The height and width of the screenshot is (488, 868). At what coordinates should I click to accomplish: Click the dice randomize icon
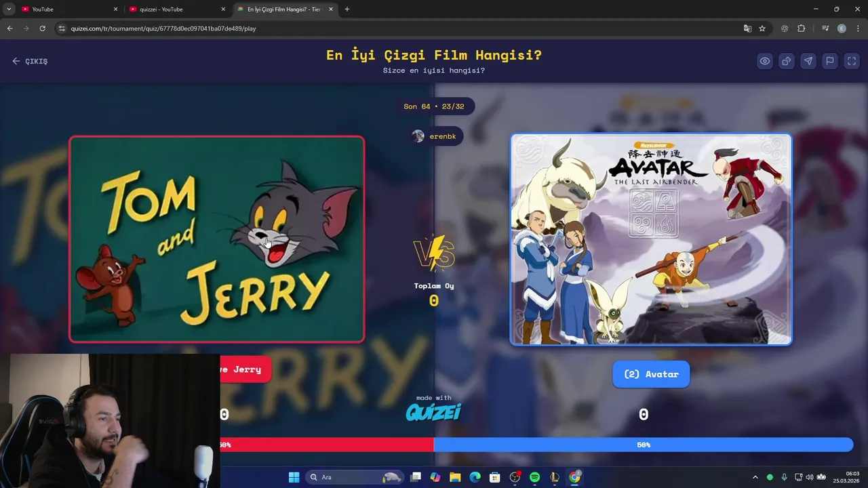tap(786, 61)
